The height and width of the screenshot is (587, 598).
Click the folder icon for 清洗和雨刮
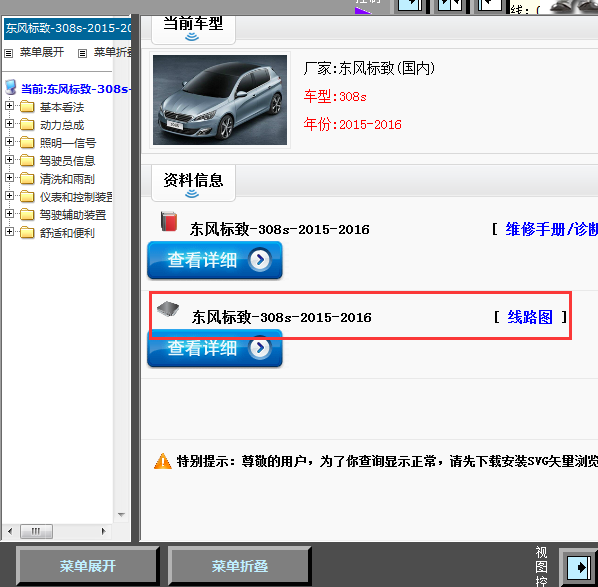27,178
